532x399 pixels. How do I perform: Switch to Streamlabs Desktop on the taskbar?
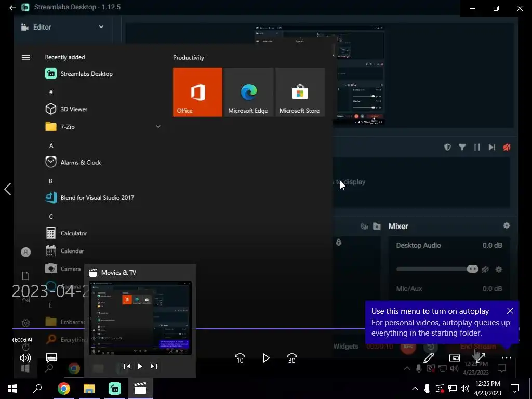(x=115, y=389)
